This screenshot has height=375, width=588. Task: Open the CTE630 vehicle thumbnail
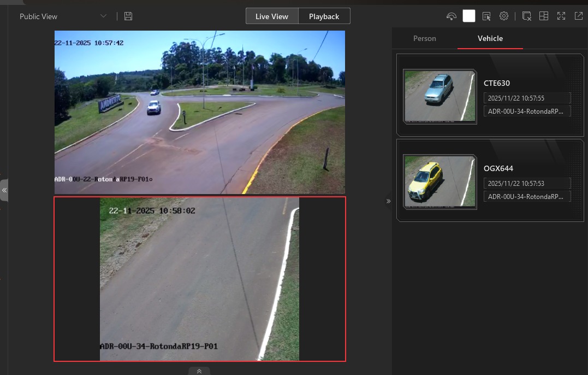pos(439,96)
